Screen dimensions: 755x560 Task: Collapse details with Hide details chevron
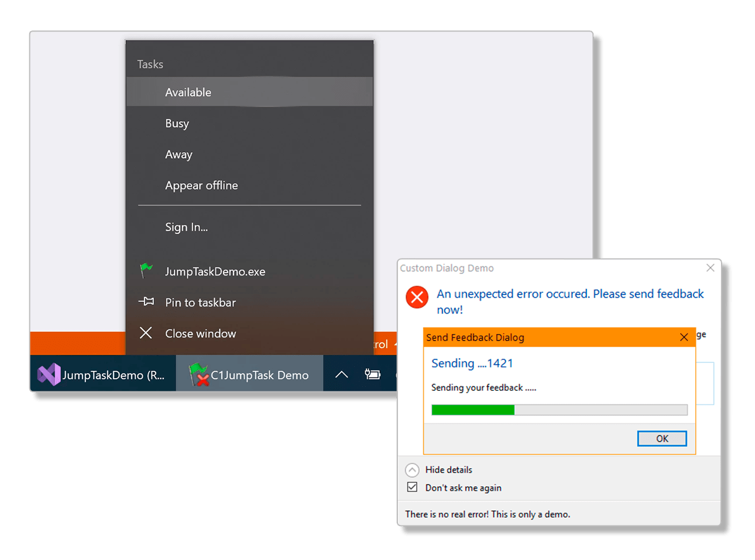[413, 470]
